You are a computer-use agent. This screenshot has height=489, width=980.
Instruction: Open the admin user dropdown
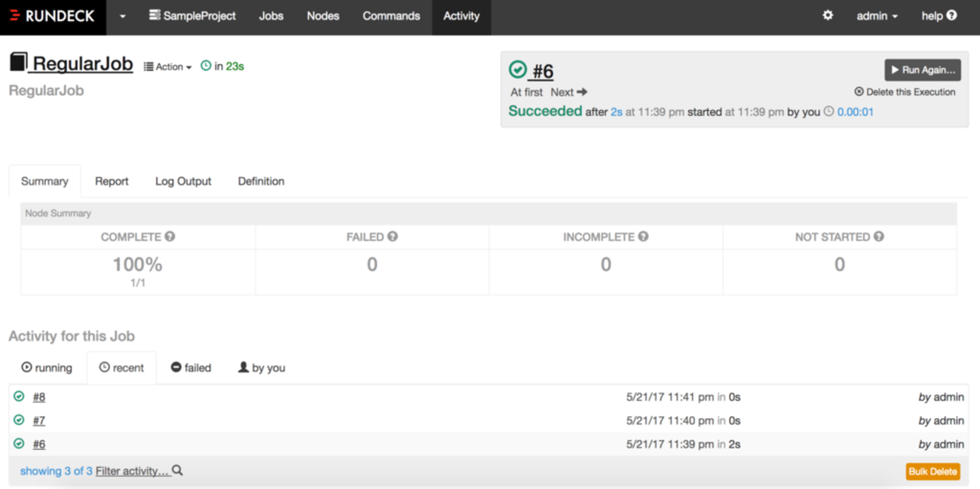(x=877, y=16)
